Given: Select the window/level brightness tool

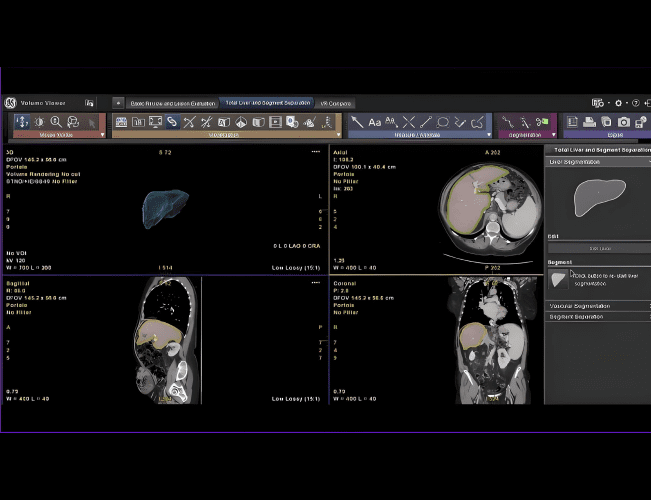Looking at the screenshot, I should pyautogui.click(x=39, y=122).
